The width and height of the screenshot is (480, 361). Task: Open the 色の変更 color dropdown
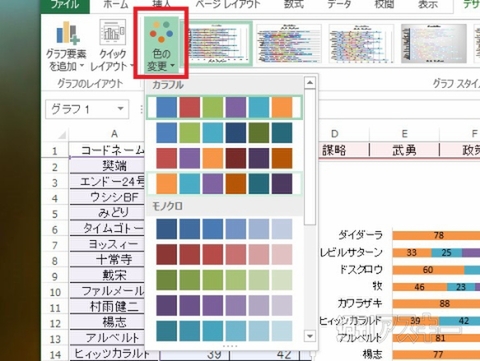click(161, 46)
